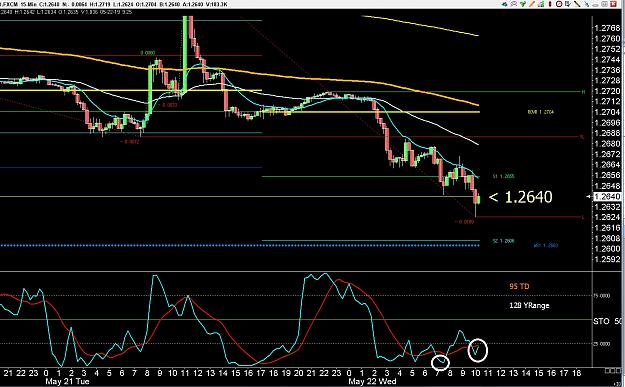
Task: Select the magnifier zoom tool in the toolbar
Action: pos(514,4)
